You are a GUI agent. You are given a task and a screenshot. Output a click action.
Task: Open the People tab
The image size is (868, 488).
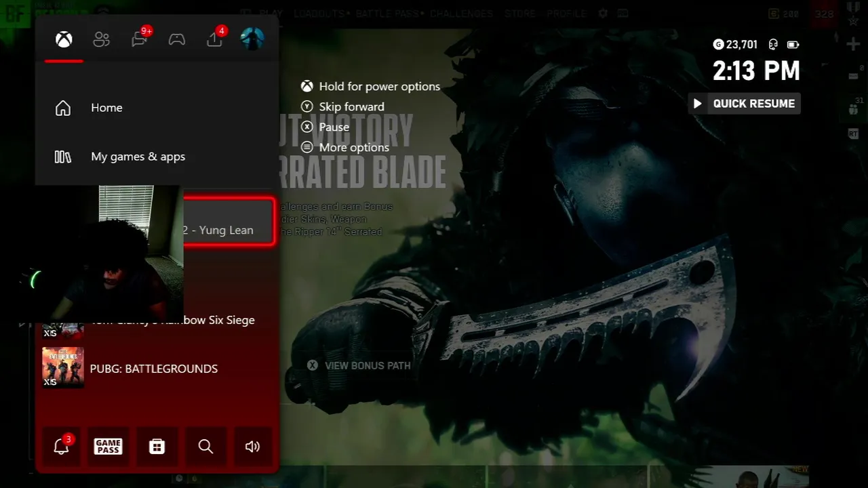pos(102,39)
